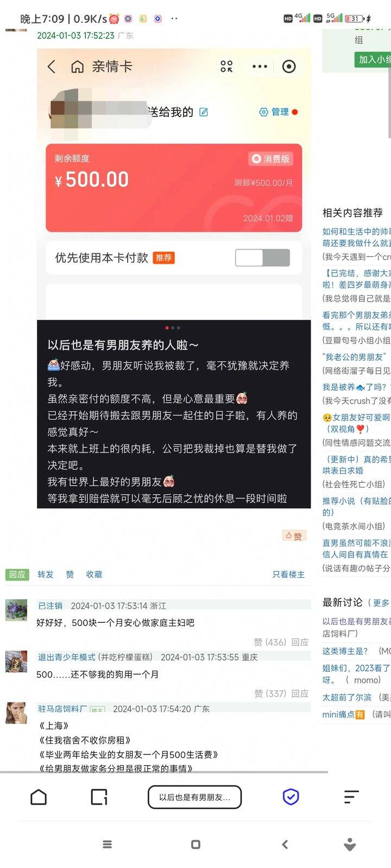Tap the shield security icon
The image size is (391, 868).
291,797
